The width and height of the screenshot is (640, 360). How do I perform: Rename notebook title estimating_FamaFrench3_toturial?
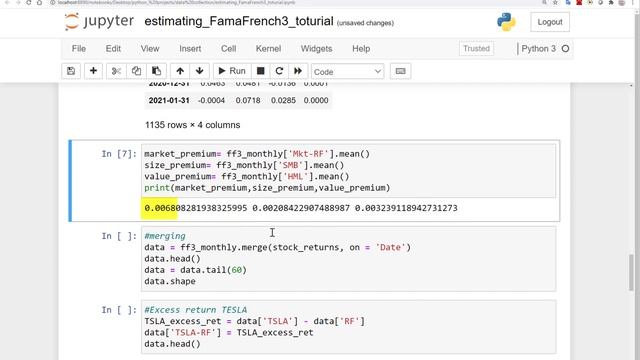(x=239, y=21)
